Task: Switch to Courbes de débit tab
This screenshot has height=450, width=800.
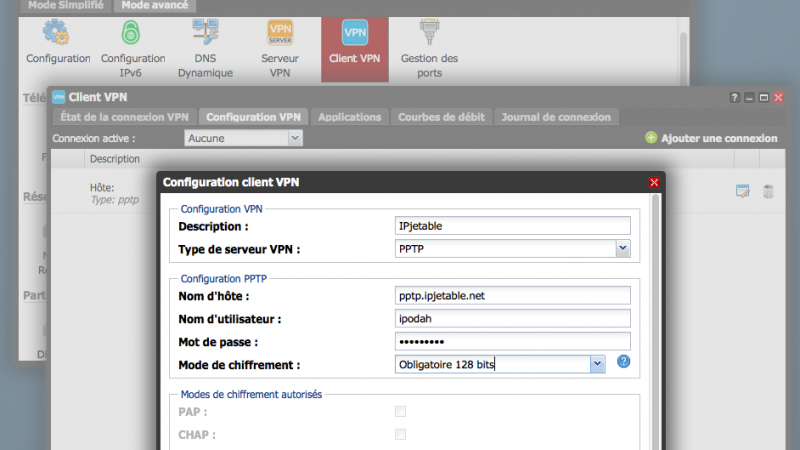Action: coord(440,117)
